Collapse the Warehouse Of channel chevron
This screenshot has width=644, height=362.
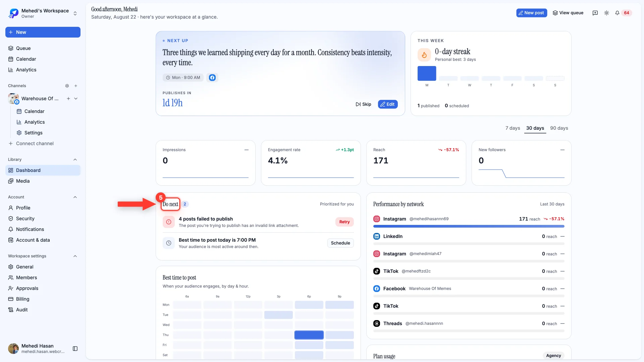[x=76, y=99]
